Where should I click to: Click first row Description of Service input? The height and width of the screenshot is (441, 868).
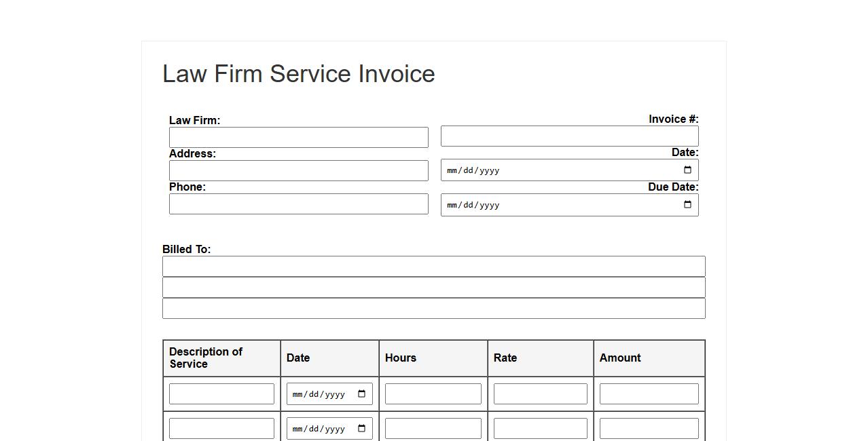coord(221,394)
